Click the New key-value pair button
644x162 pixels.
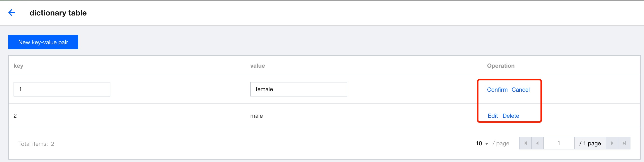coord(43,42)
